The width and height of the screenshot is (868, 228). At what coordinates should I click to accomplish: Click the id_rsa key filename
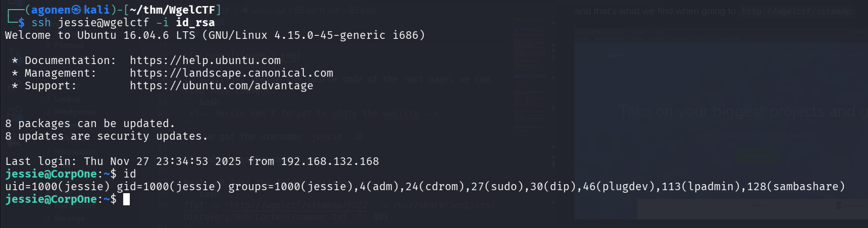(x=195, y=23)
